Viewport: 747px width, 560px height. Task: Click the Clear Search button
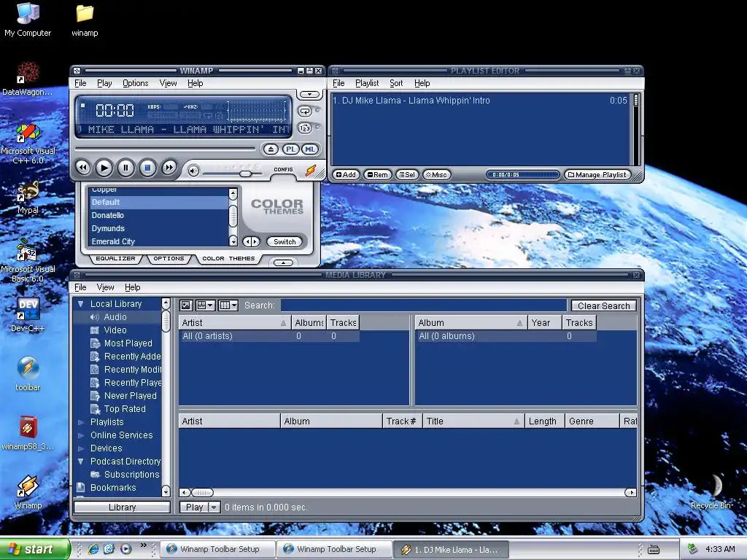(x=603, y=306)
